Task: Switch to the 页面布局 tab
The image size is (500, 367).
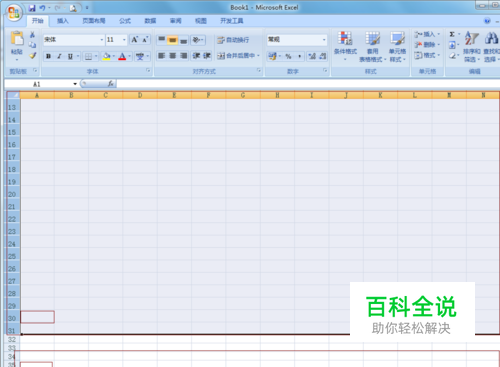Action: click(x=94, y=21)
